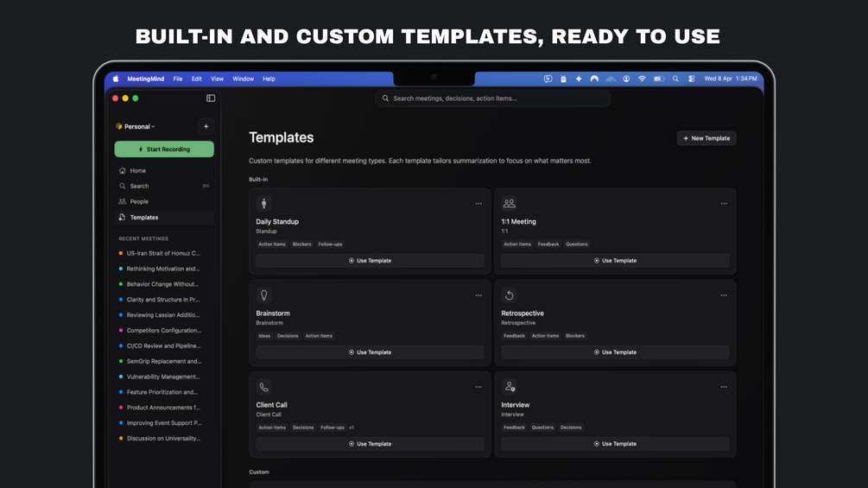Click Blockers tag on Daily Standup

(301, 244)
